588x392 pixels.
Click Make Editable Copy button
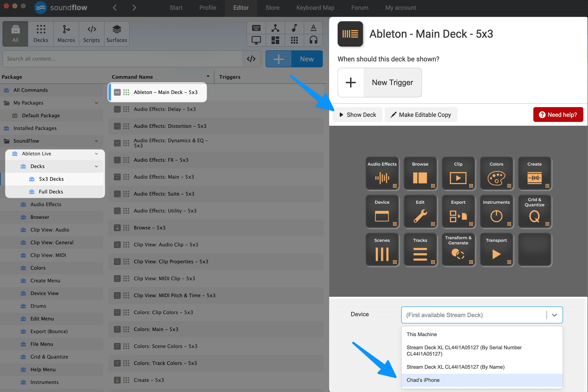tap(421, 115)
